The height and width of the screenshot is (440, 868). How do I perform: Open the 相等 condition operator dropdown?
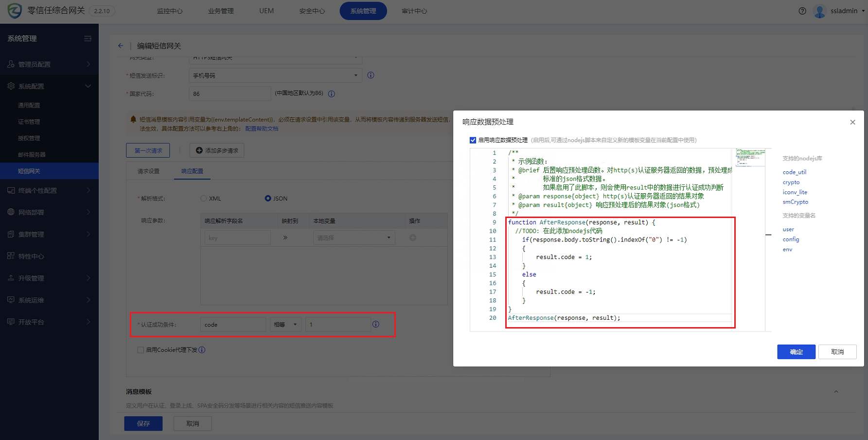[x=286, y=325]
